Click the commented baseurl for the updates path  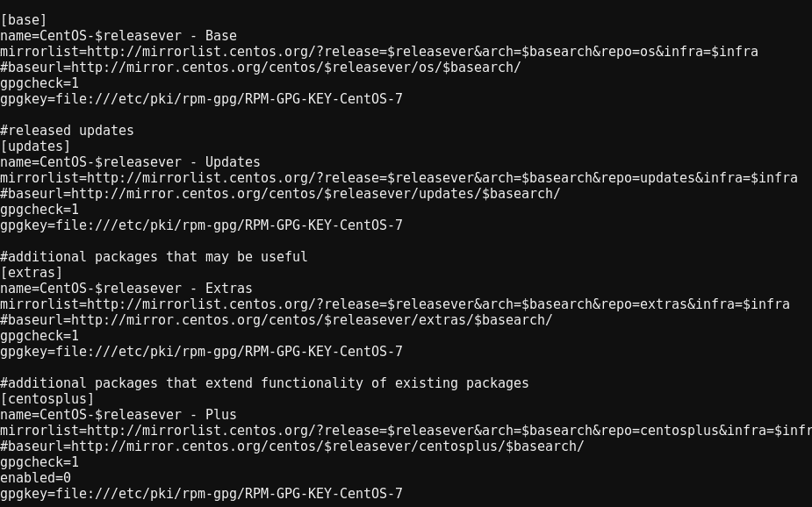(280, 194)
